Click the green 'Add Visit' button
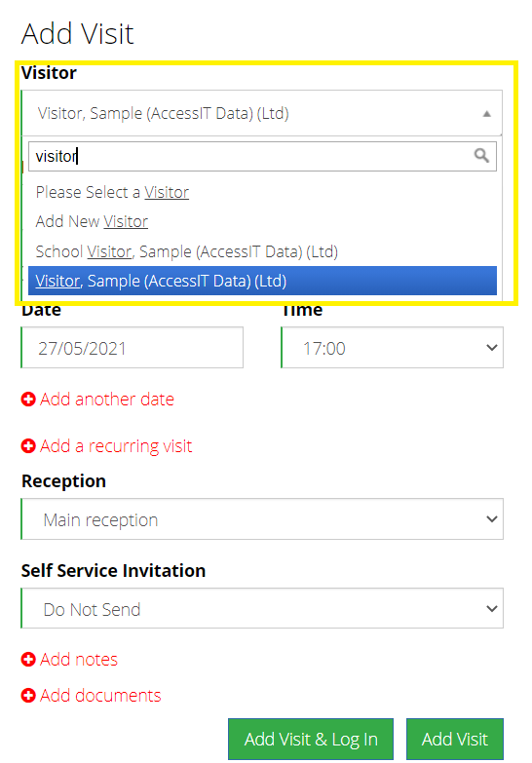The image size is (532, 763). (455, 739)
